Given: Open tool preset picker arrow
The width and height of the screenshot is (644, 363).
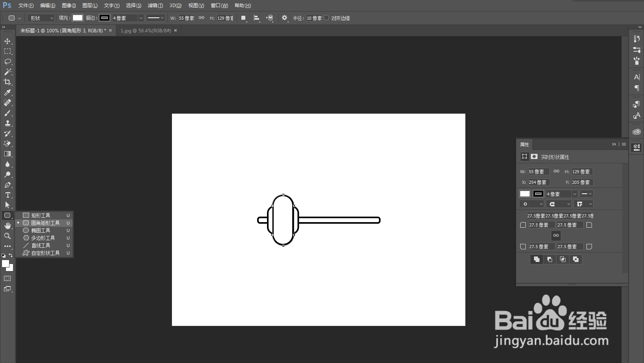Looking at the screenshot, I should 19,18.
